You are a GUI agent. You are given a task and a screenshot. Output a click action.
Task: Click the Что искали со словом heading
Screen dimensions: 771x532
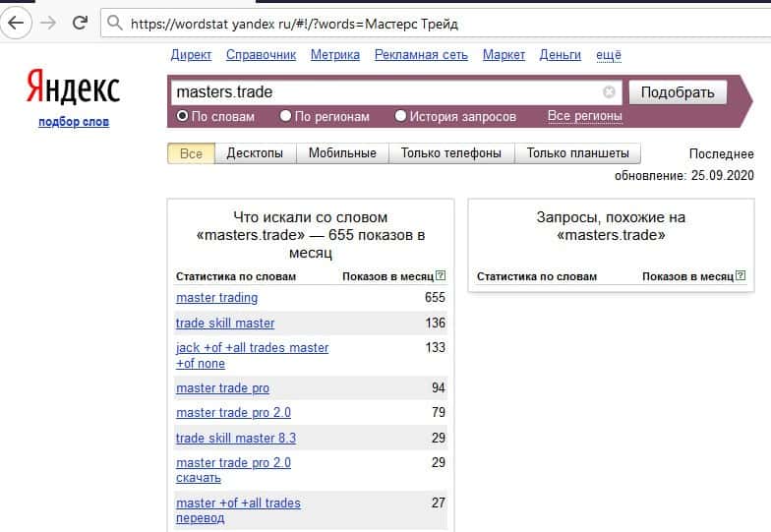click(x=311, y=234)
